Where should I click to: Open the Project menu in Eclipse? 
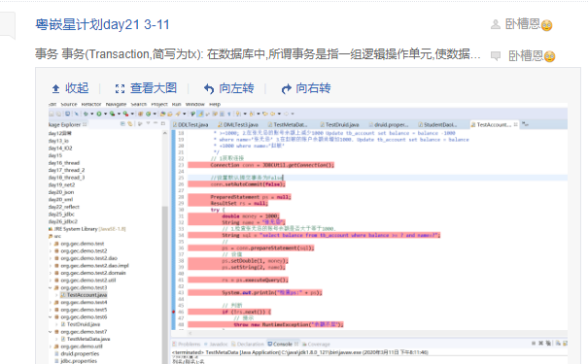(x=159, y=104)
